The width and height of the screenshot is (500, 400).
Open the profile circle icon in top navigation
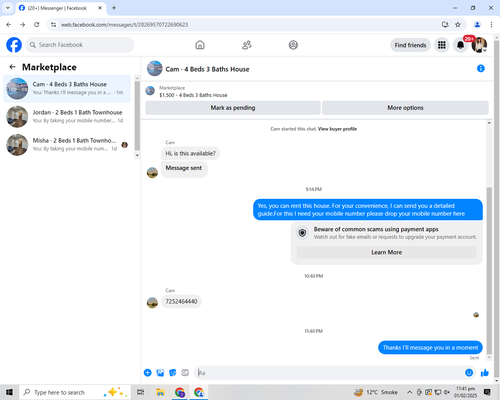click(x=293, y=45)
